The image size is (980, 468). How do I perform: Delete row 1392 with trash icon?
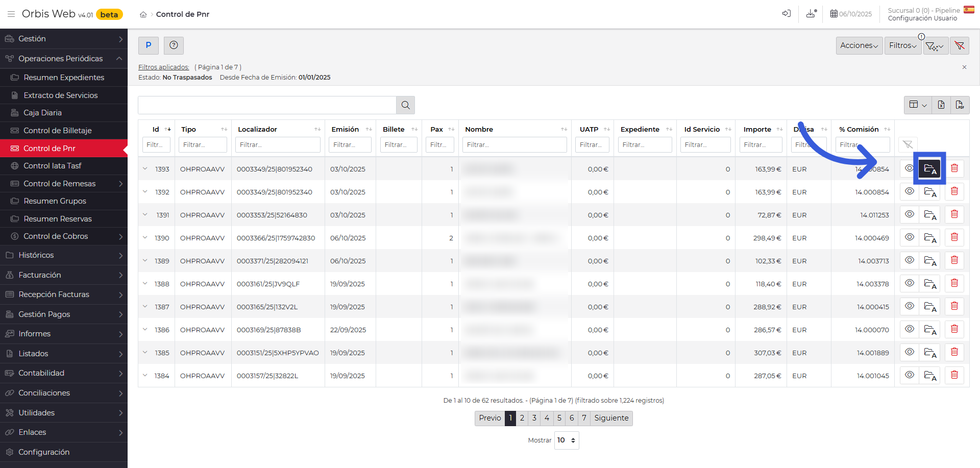[954, 191]
